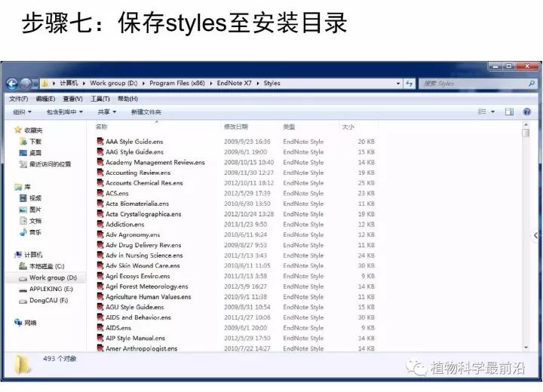
Task: Click the forward navigation arrow button
Action: (x=26, y=84)
